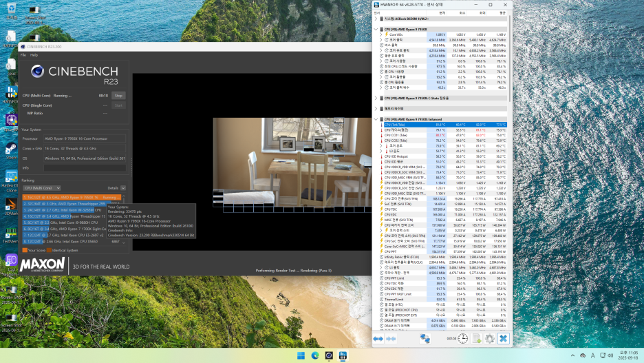This screenshot has width=644, height=363.
Task: Open the Help menu in Cinebench
Action: coord(34,54)
